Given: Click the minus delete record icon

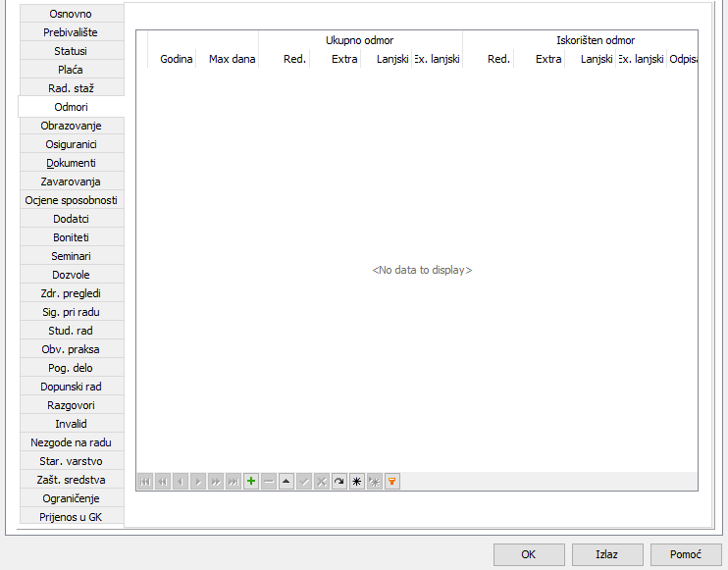Looking at the screenshot, I should click(269, 482).
